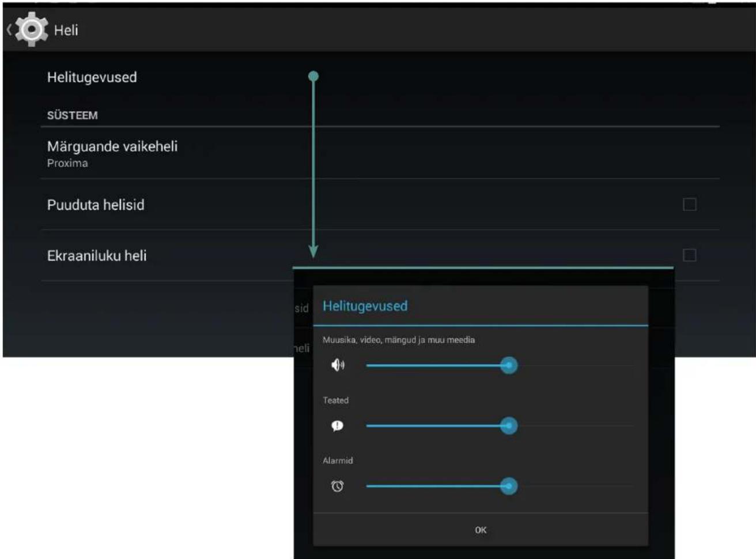The image size is (756, 559).
Task: Click the SÜSTEEM section header
Action: tap(72, 115)
